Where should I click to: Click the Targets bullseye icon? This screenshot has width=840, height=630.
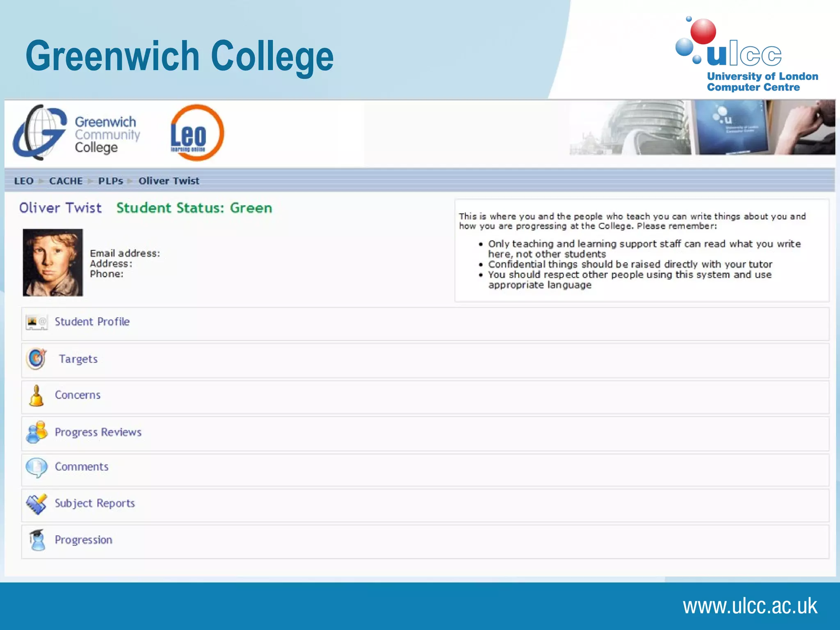click(37, 358)
